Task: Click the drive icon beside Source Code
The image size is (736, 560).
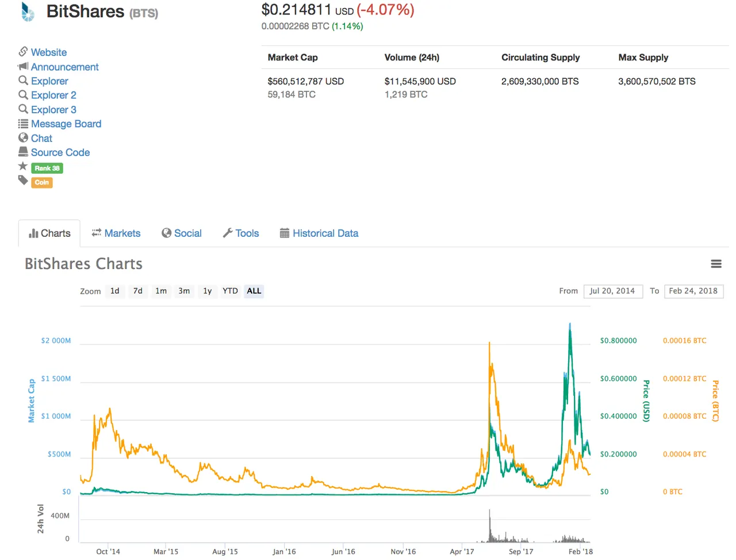Action: click(23, 152)
